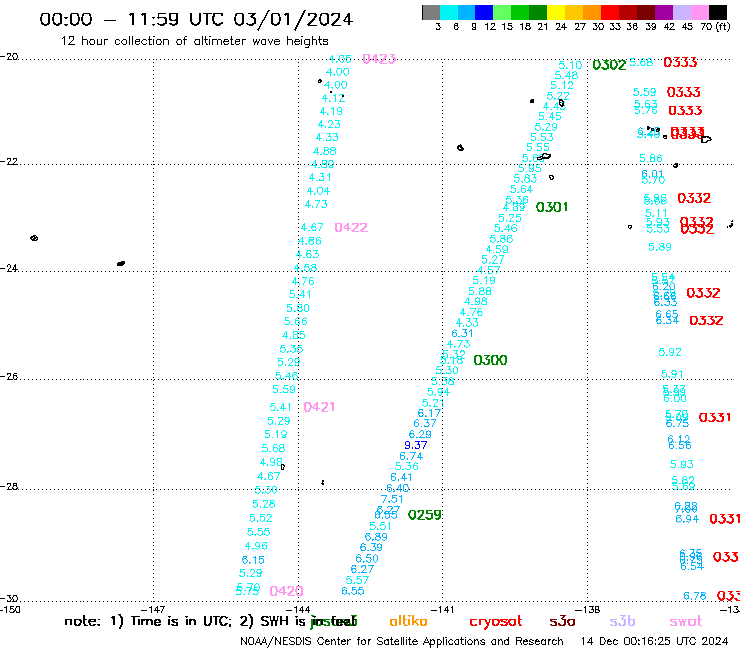Select the yellow 24 ft color swatch
Image resolution: width=740 pixels, height=650 pixels.
tap(555, 12)
